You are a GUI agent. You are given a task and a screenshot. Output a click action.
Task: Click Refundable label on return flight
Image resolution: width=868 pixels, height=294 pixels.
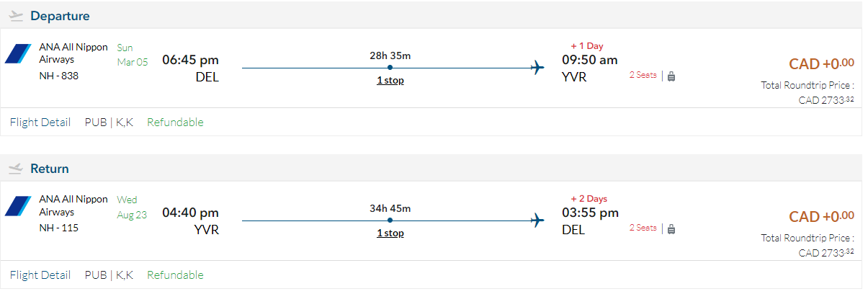175,275
